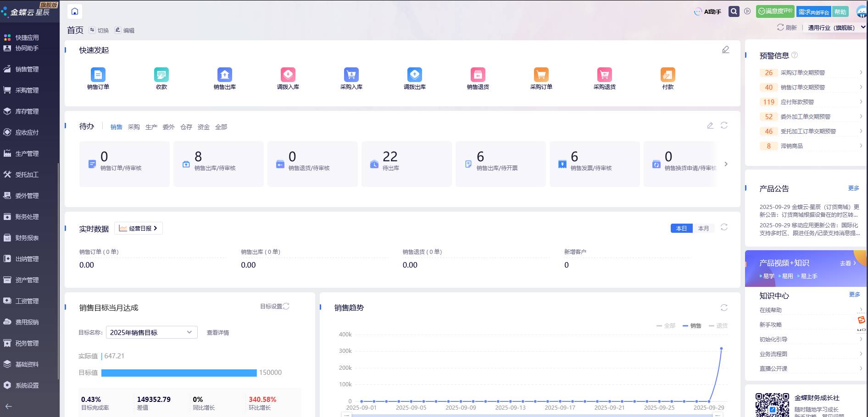Click the edit pencil in 快速发起 panel
Image resolution: width=868 pixels, height=417 pixels.
(725, 49)
